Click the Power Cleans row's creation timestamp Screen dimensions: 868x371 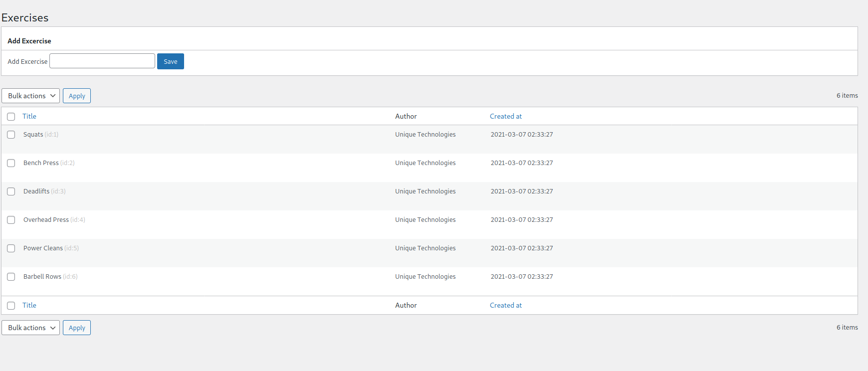coord(522,248)
